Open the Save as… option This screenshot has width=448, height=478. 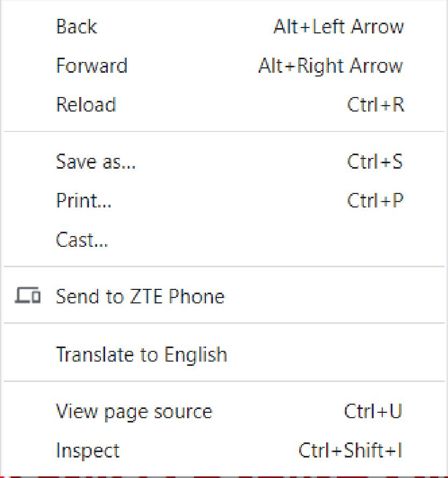[224, 161]
